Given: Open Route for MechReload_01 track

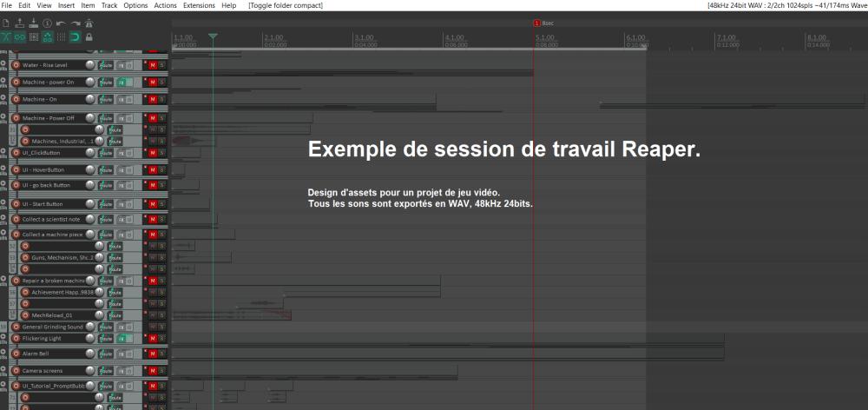Looking at the screenshot, I should click(115, 314).
